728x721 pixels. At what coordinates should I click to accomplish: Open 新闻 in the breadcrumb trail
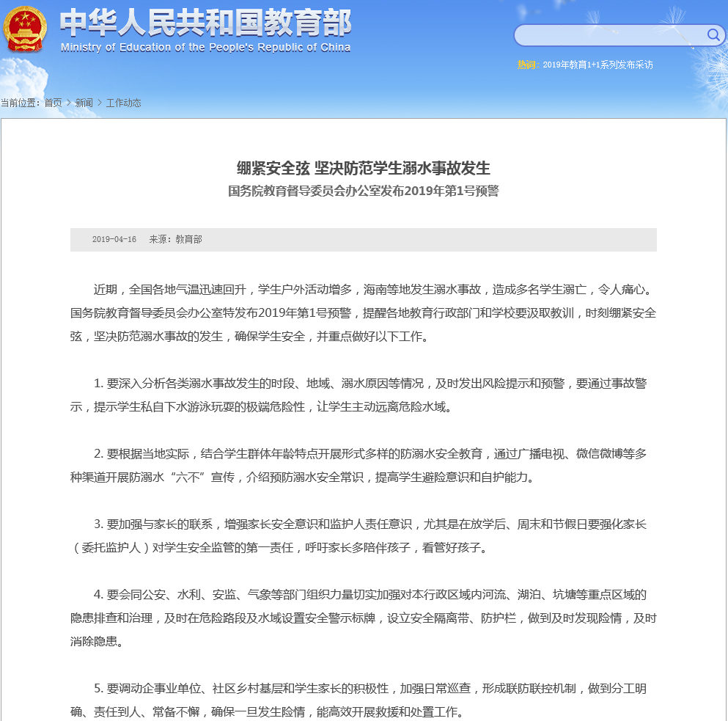84,103
